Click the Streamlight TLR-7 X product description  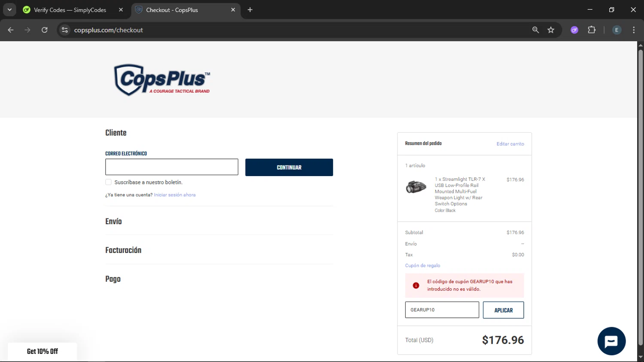tap(460, 192)
